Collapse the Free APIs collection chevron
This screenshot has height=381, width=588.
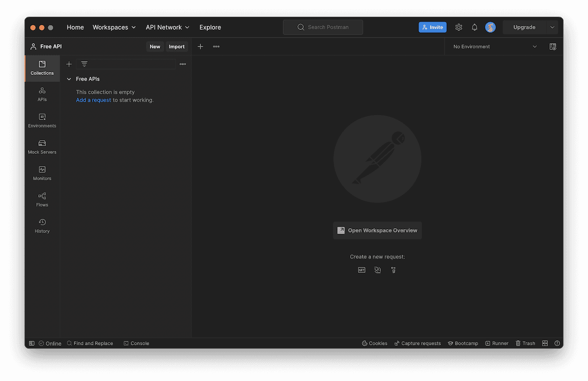(x=69, y=79)
